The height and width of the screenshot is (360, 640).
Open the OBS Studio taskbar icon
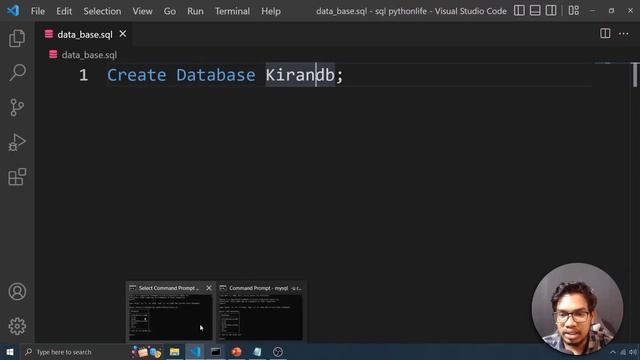click(278, 352)
